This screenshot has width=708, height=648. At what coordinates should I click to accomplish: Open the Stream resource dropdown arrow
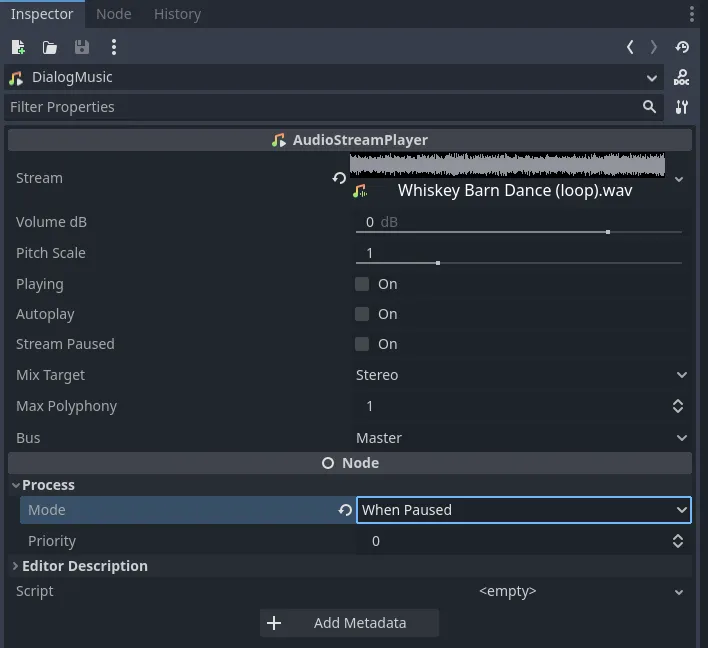click(x=679, y=179)
